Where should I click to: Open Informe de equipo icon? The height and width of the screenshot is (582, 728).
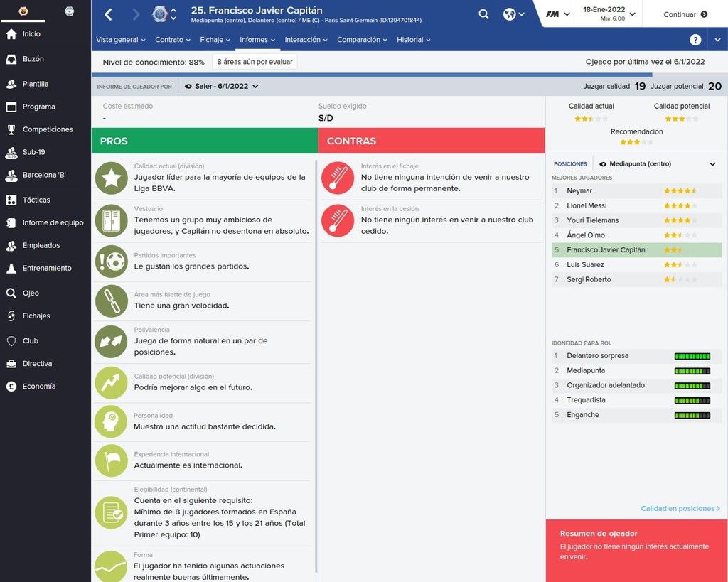point(11,222)
